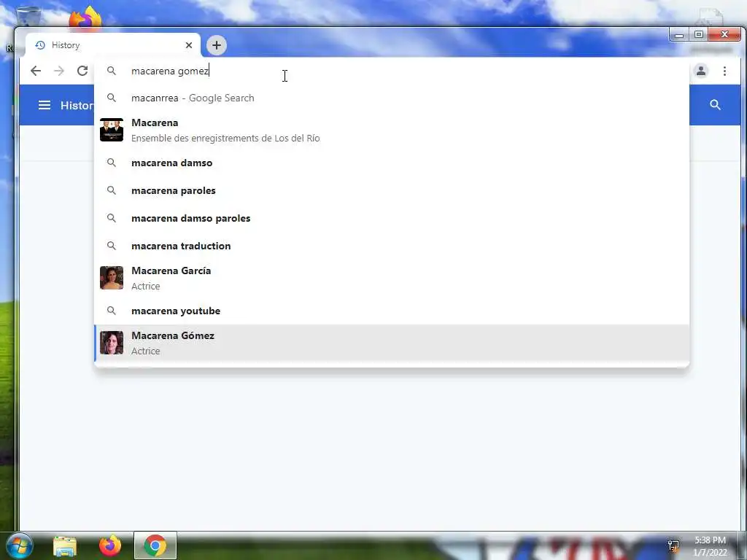Go back with the browser back arrow
The width and height of the screenshot is (747, 560).
click(x=36, y=71)
